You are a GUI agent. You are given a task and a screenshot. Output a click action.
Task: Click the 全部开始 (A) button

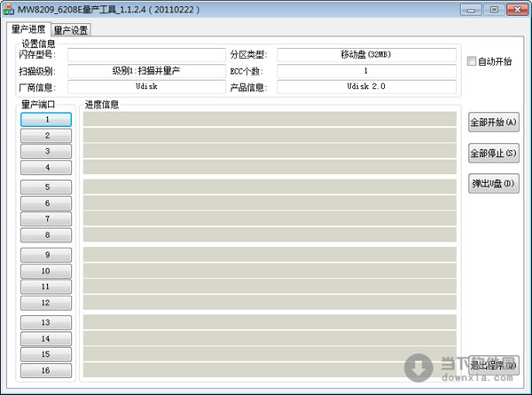494,122
